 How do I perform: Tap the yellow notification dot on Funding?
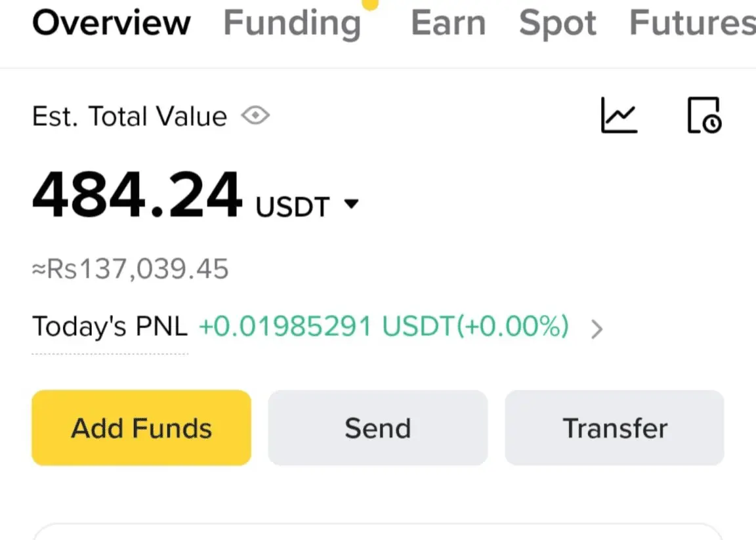[x=370, y=4]
